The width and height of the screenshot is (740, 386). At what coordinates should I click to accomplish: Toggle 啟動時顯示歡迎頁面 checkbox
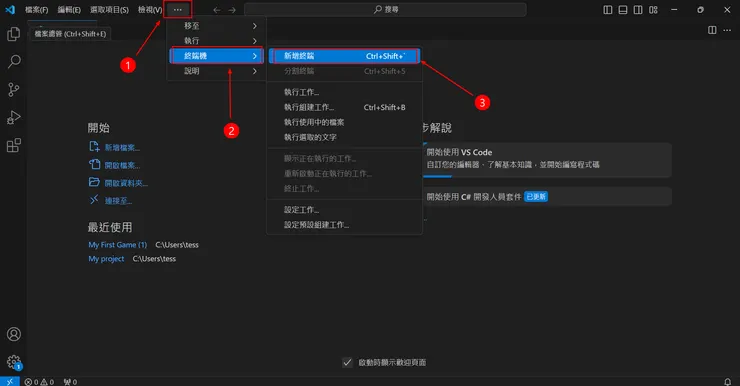pos(347,362)
